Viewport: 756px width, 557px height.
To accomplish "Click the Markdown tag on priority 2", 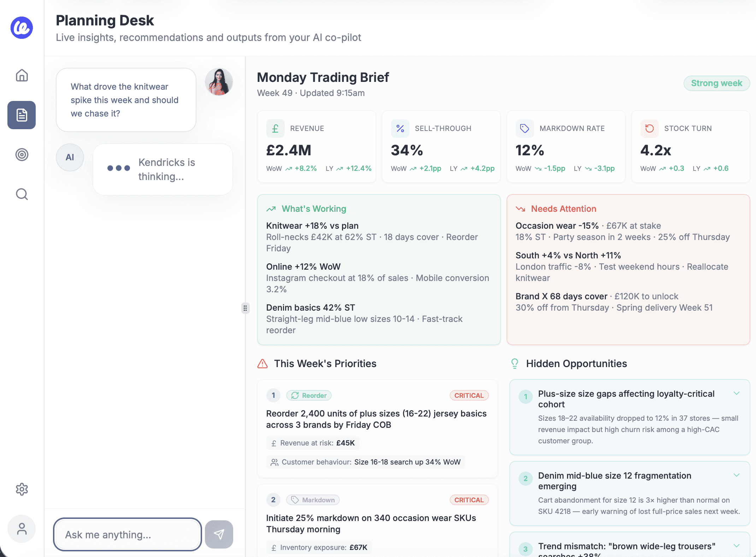I will (x=313, y=500).
